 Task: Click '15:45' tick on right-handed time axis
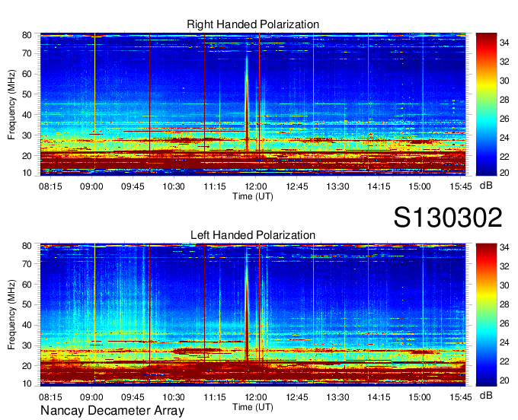(x=461, y=186)
